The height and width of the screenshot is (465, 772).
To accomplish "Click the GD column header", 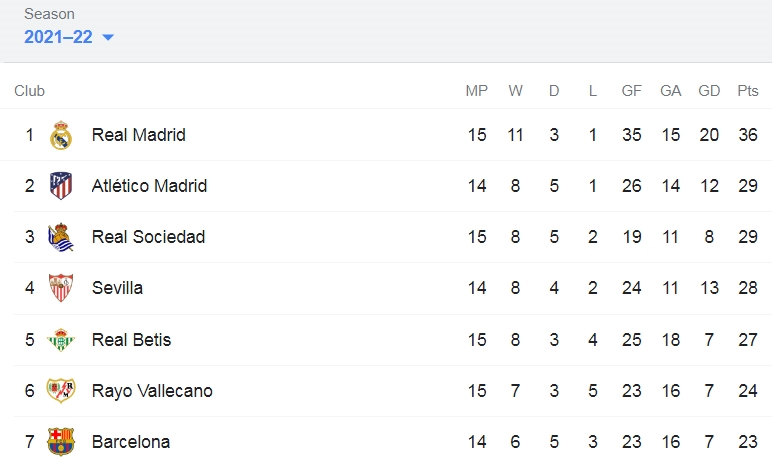I will [x=709, y=91].
